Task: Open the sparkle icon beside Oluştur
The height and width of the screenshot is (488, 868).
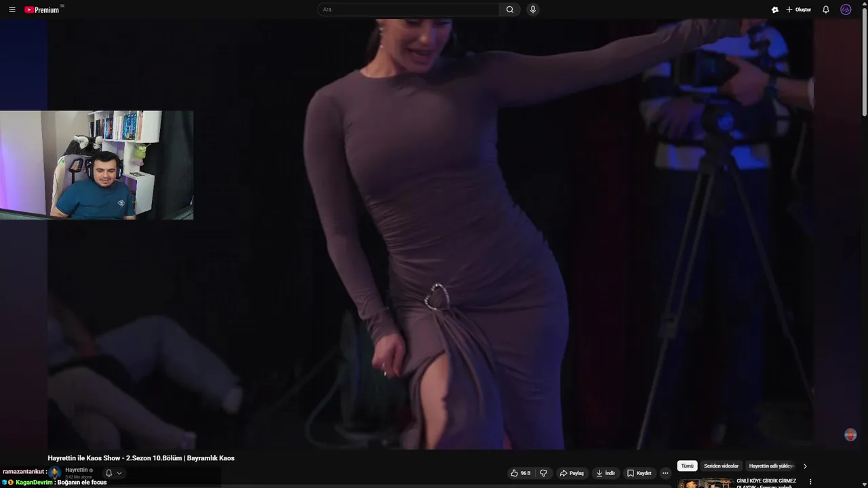Action: [x=774, y=9]
